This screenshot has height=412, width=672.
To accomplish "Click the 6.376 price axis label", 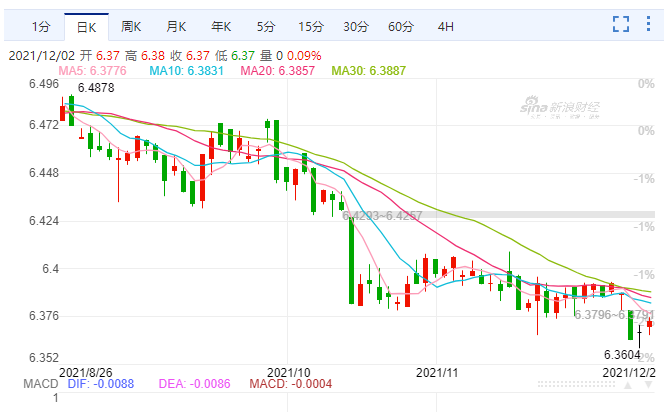I will pos(44,316).
